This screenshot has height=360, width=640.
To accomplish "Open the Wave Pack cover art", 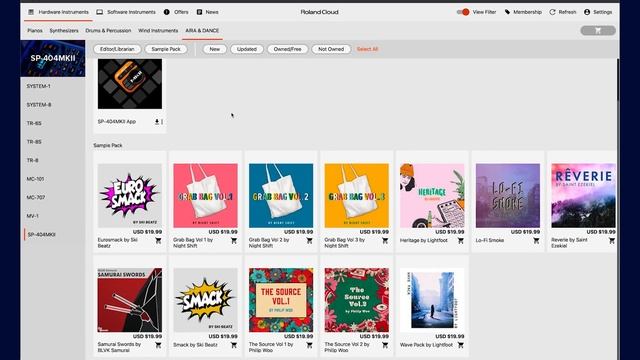I will (432, 300).
